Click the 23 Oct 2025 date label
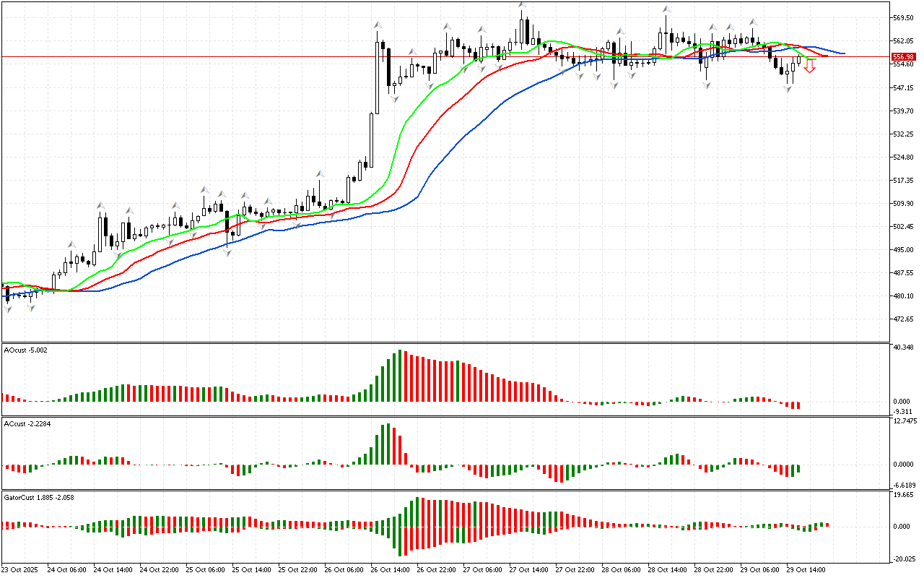 [x=19, y=570]
